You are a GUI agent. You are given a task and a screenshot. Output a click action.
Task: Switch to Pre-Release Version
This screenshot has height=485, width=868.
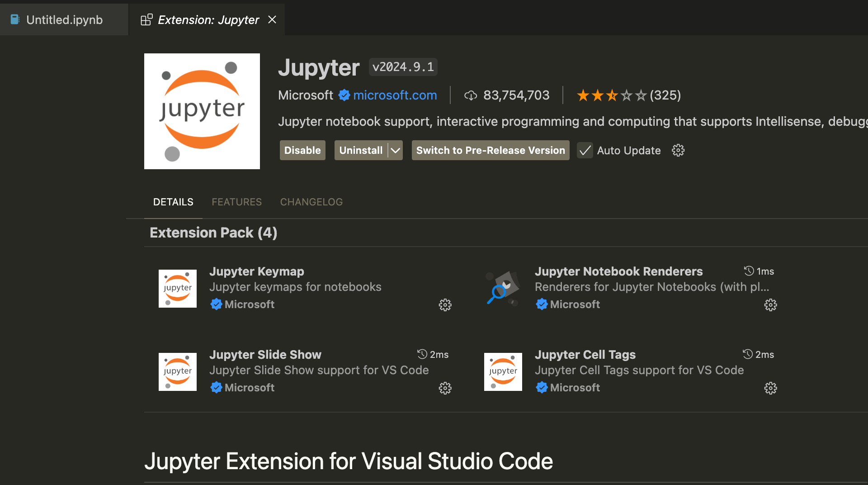491,150
